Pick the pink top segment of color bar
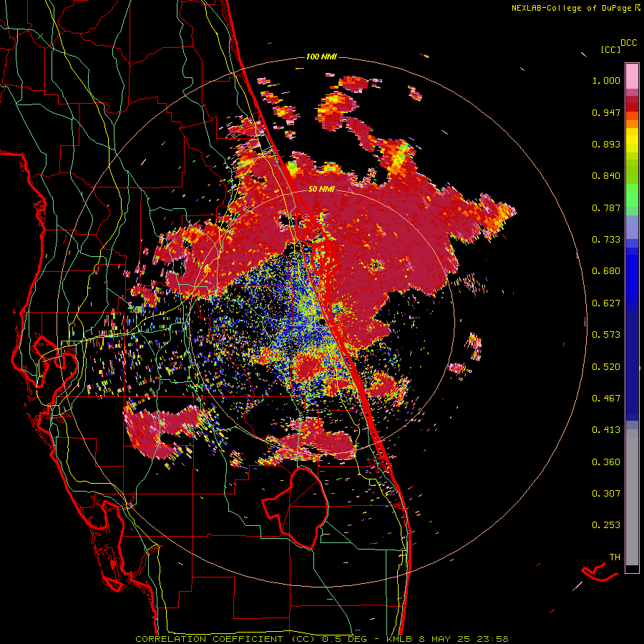This screenshot has height=644, width=644. pos(632,76)
